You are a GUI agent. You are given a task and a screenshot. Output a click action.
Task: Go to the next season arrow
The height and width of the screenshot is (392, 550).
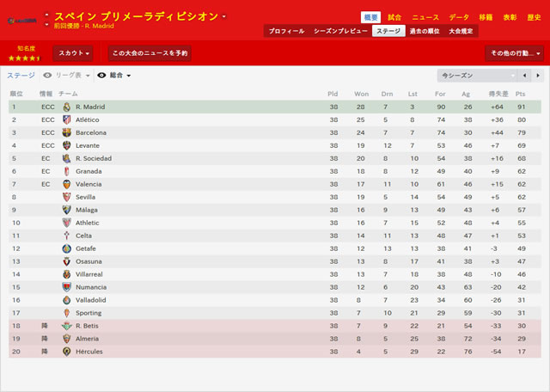[x=538, y=76]
